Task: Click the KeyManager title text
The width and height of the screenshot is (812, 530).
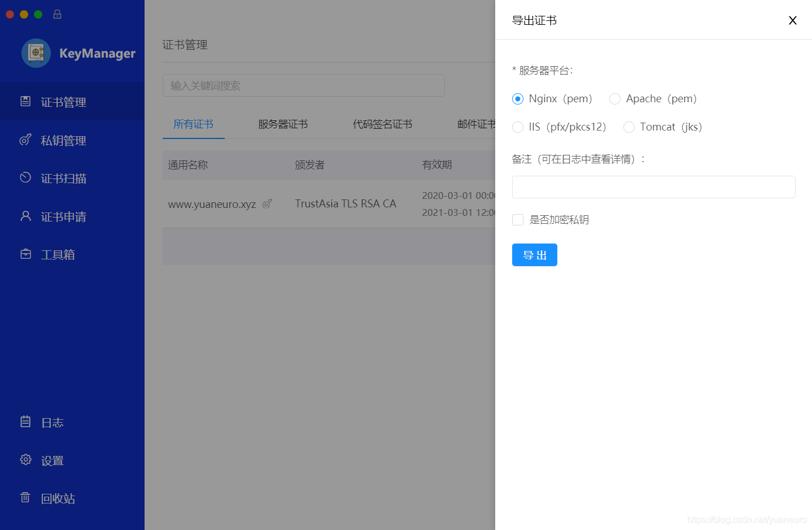Action: pos(97,53)
